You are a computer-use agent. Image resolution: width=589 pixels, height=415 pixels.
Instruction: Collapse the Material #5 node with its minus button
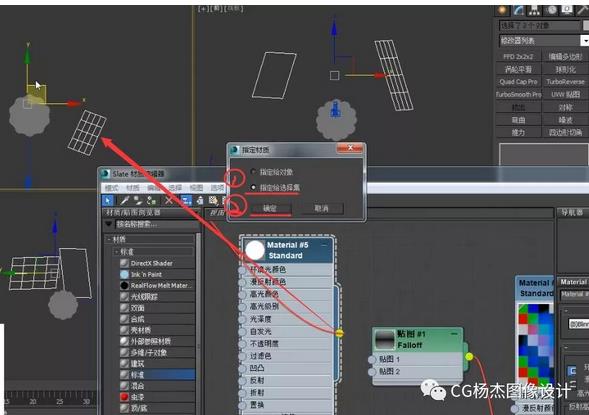point(325,245)
